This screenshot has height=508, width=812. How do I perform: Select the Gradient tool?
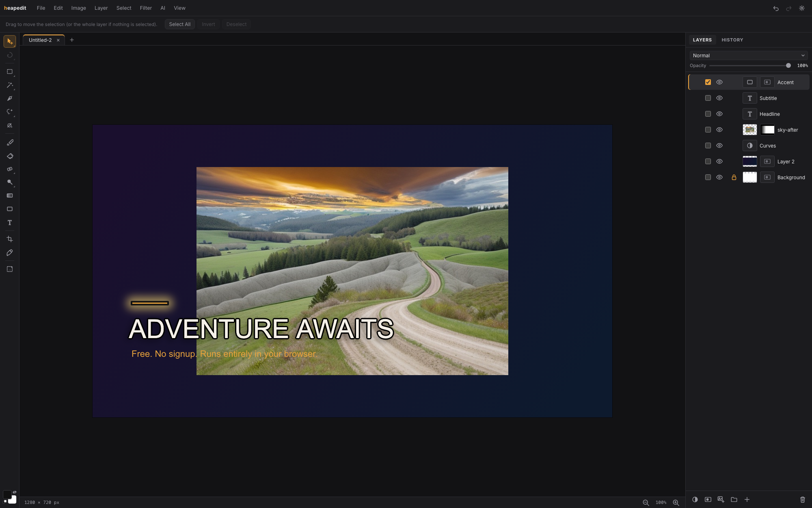(x=10, y=195)
